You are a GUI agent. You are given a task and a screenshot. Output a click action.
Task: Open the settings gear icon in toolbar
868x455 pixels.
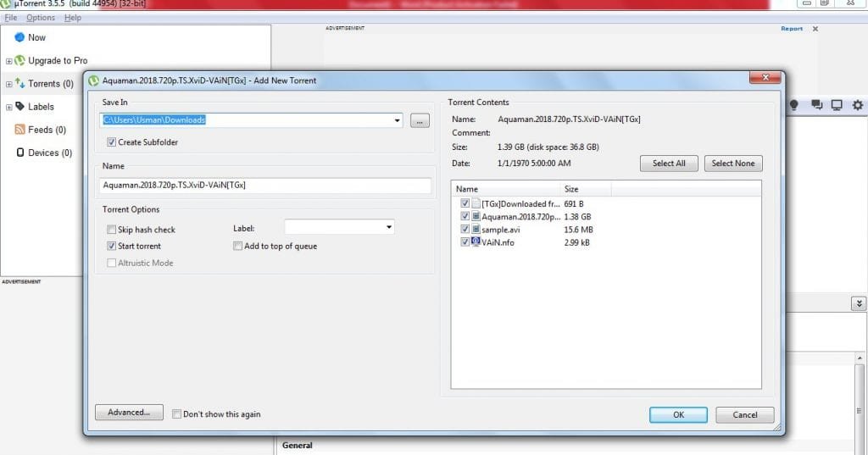(857, 105)
